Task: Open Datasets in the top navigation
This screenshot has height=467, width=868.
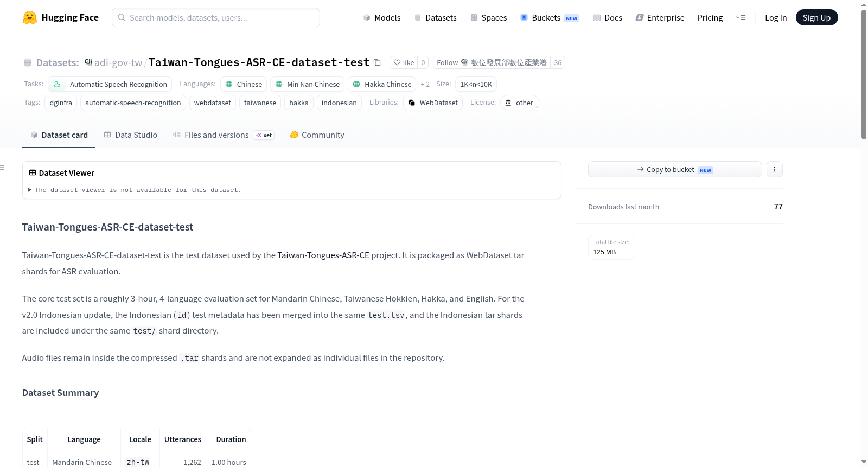Action: (x=435, y=17)
